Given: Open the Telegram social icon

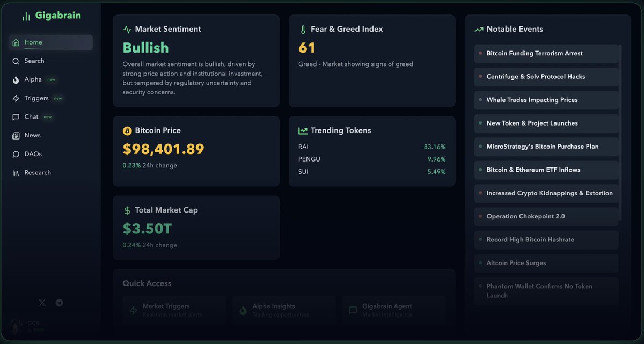Looking at the screenshot, I should pos(59,303).
